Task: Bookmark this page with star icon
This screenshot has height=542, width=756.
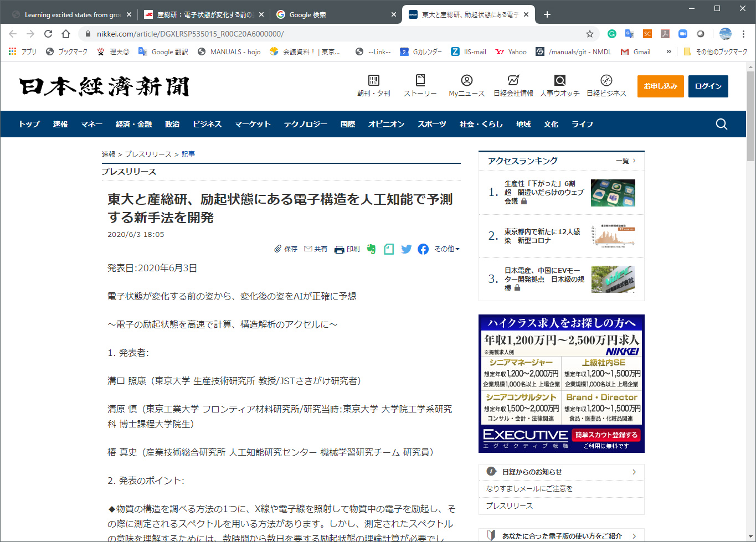Action: (590, 34)
